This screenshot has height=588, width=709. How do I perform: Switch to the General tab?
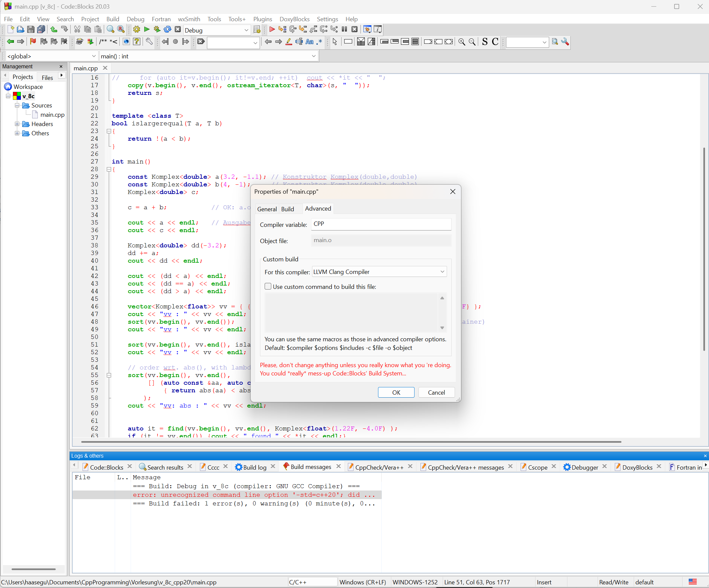pos(266,209)
